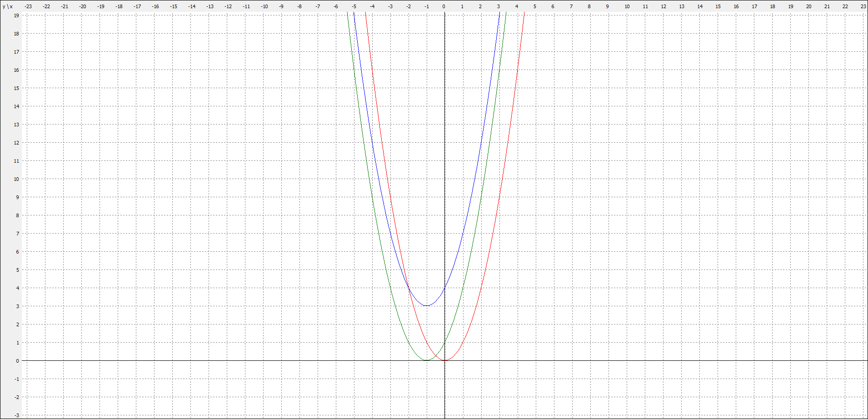Viewport: 868px width, 419px height.
Task: Click the y-axis label 19 on the left
Action: pos(16,15)
